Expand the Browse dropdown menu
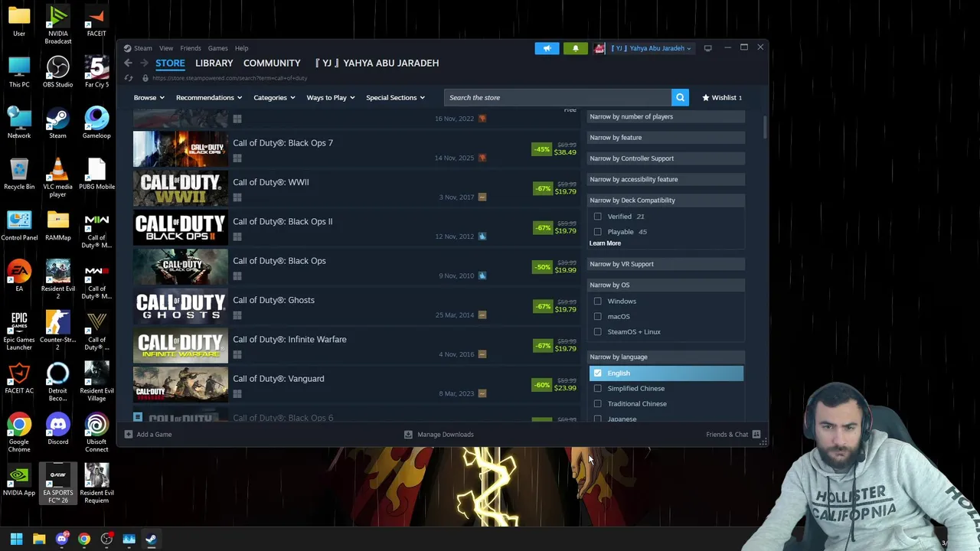Viewport: 980px width, 551px height. tap(149, 97)
